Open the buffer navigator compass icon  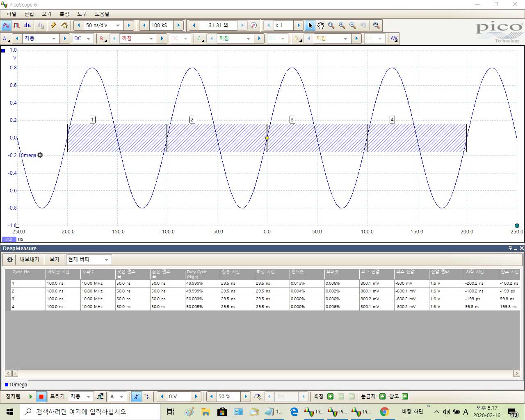click(x=253, y=25)
